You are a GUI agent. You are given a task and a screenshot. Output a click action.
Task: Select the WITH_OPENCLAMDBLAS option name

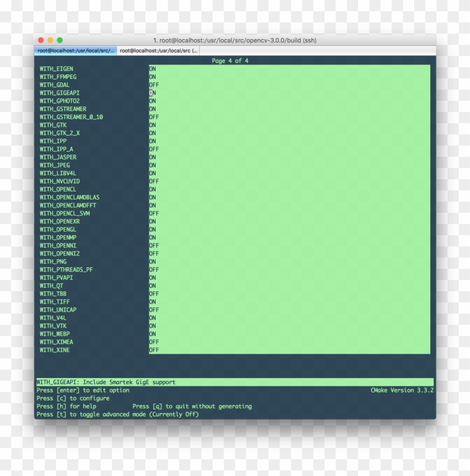pyautogui.click(x=69, y=198)
